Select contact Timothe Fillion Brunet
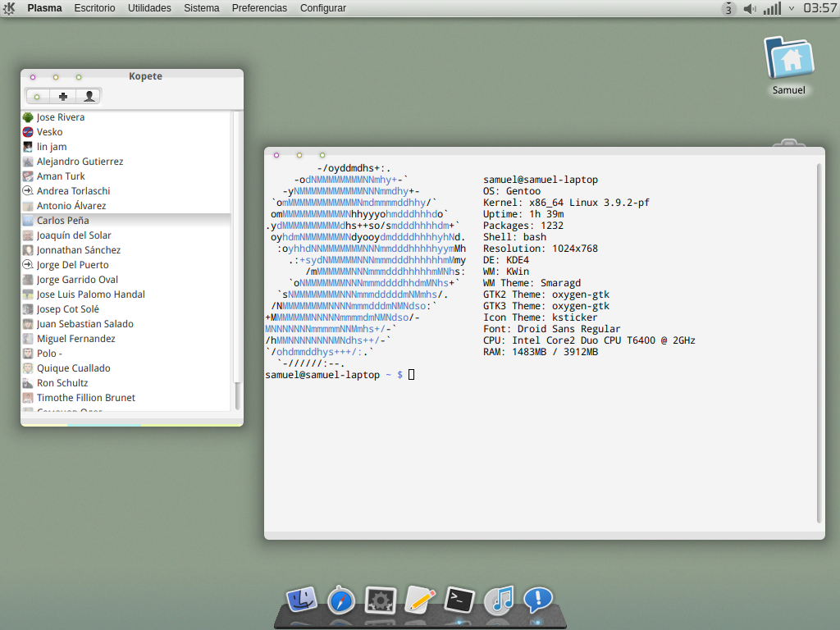Viewport: 840px width, 630px height. click(x=126, y=398)
